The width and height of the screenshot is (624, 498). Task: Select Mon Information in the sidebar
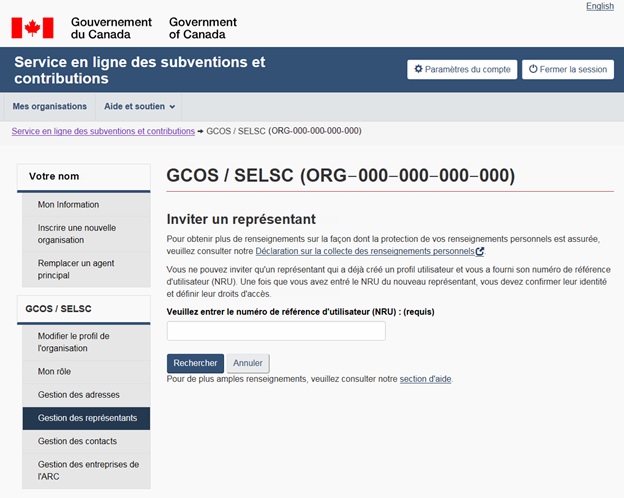[68, 204]
